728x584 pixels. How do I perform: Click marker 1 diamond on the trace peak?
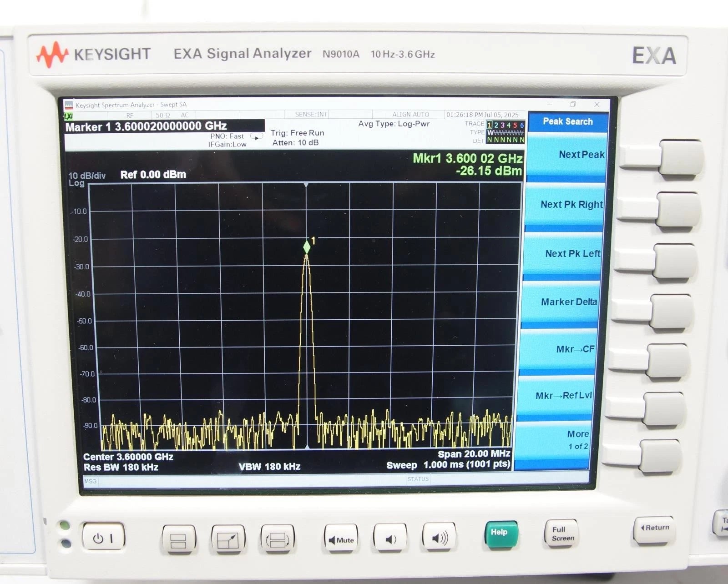pyautogui.click(x=307, y=247)
